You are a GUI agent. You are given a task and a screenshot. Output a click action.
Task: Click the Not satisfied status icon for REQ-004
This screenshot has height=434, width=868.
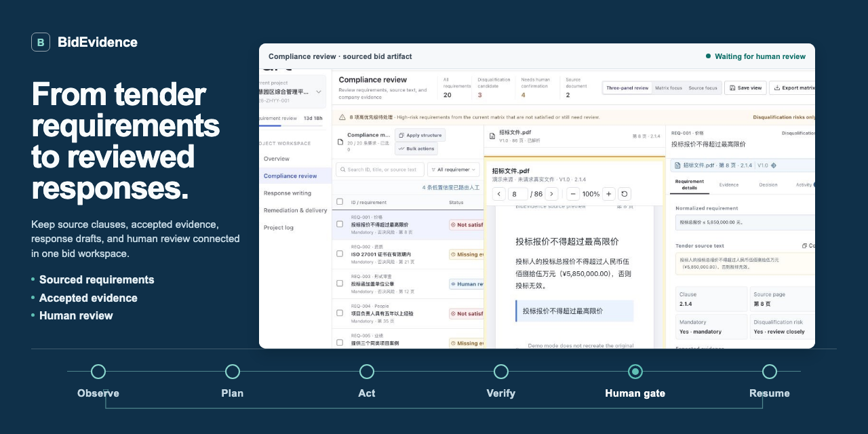tap(454, 313)
